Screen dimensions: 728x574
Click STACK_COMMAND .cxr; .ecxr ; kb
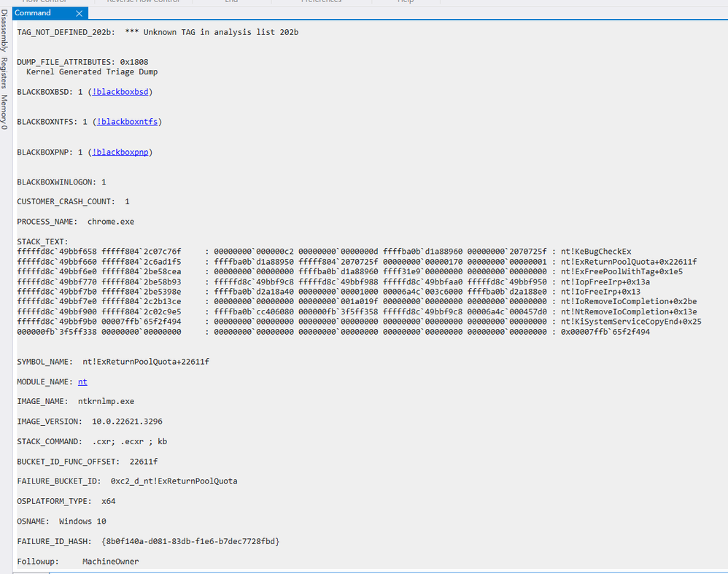tap(92, 441)
